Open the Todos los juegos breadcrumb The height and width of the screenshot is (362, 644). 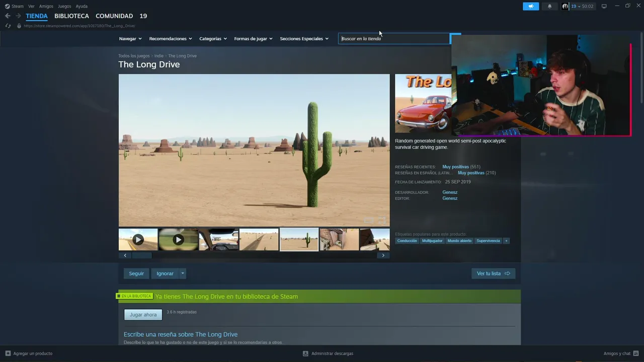click(x=134, y=56)
